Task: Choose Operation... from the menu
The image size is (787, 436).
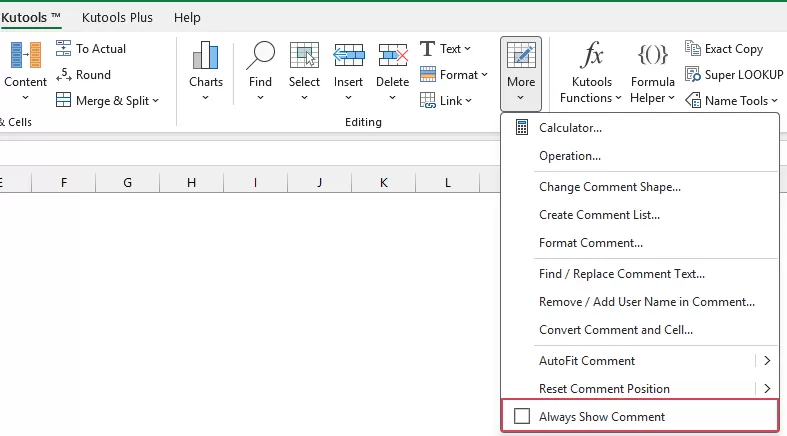Action: [640, 156]
